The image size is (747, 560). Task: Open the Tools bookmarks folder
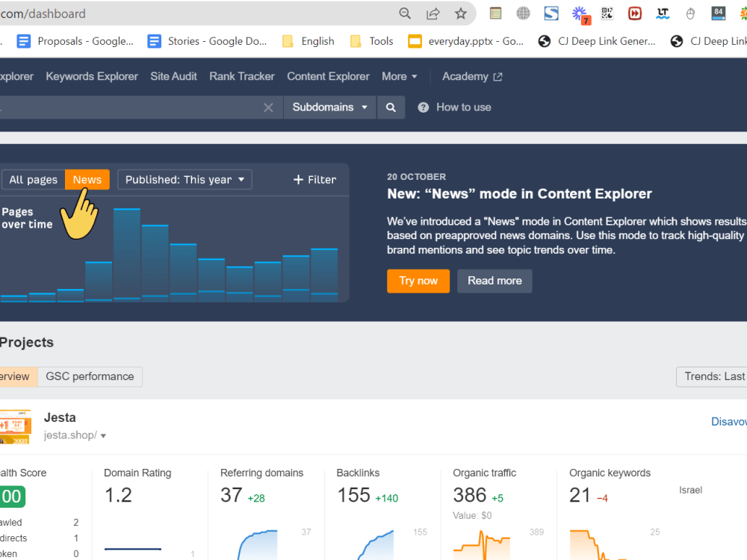coord(372,41)
